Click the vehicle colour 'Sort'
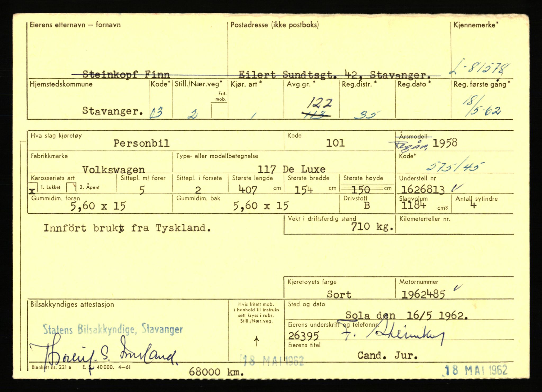542x392 pixels. pyautogui.click(x=339, y=294)
